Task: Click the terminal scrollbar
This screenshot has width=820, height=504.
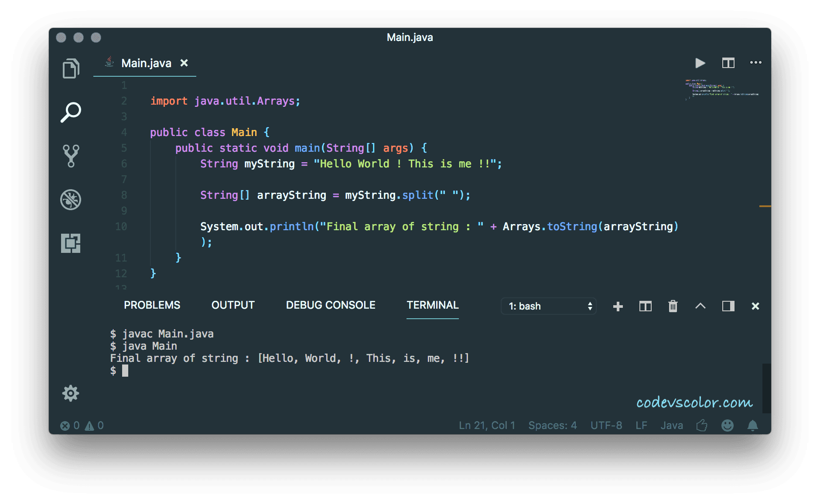Action: (x=766, y=388)
